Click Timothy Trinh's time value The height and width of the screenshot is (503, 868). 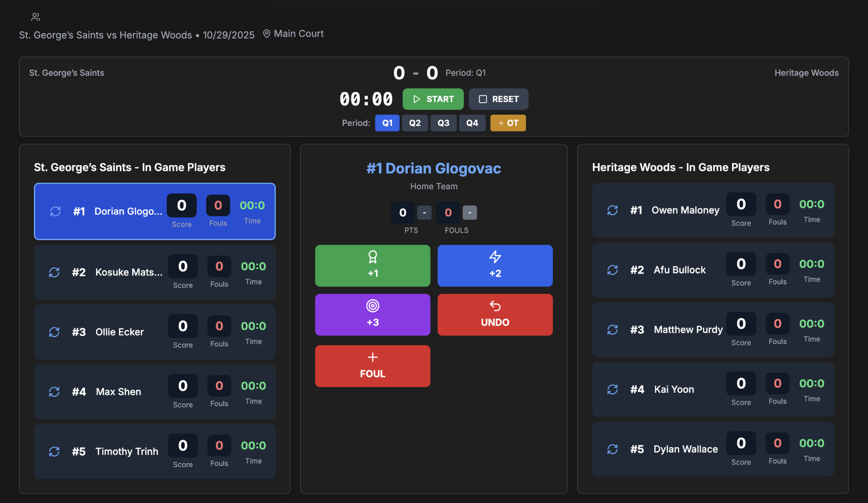[x=253, y=445]
